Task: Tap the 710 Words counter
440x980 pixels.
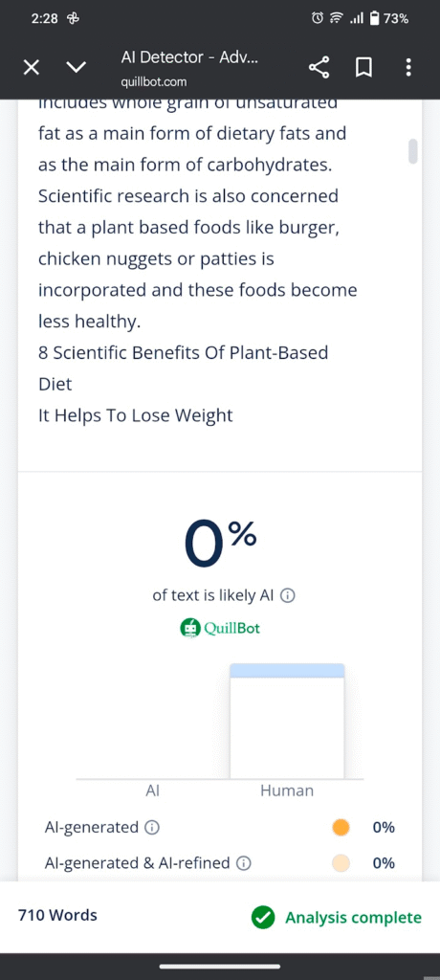Action: [57, 916]
